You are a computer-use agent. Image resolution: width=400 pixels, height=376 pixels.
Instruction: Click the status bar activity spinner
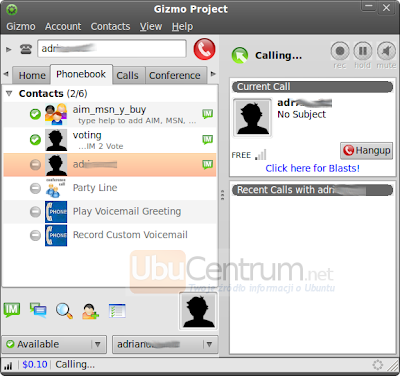point(378,365)
